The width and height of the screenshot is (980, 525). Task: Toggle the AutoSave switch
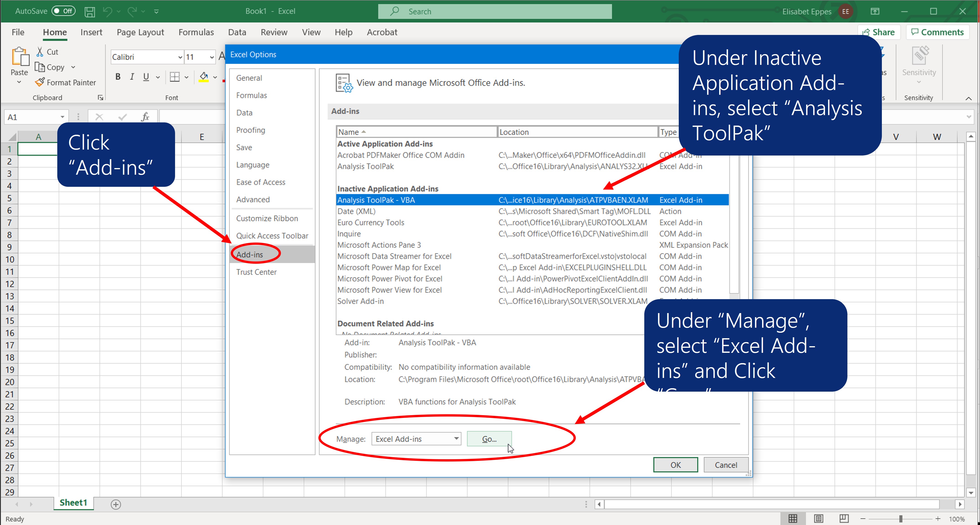point(63,11)
